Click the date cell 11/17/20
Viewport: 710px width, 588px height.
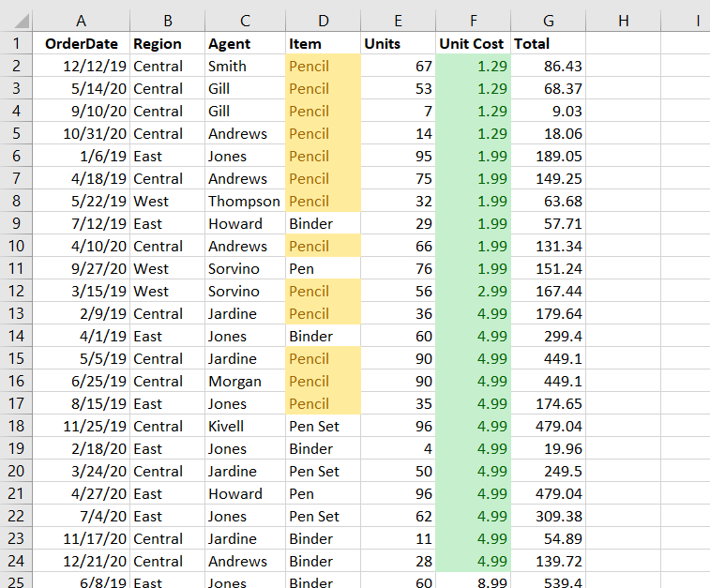81,538
